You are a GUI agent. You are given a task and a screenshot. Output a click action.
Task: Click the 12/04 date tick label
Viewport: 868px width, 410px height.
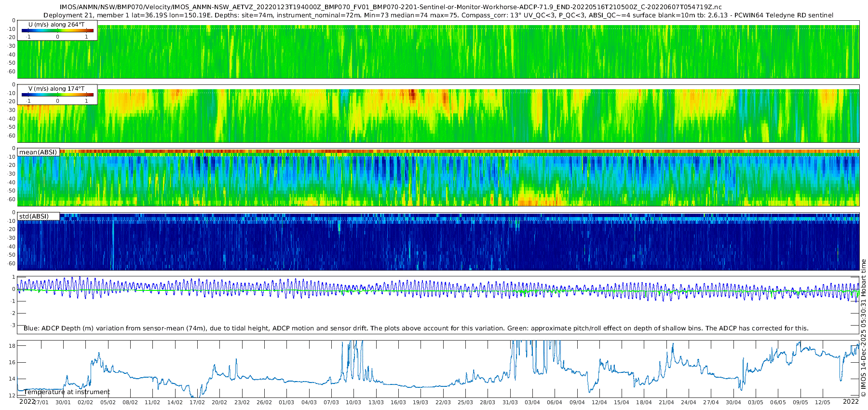coord(599,402)
